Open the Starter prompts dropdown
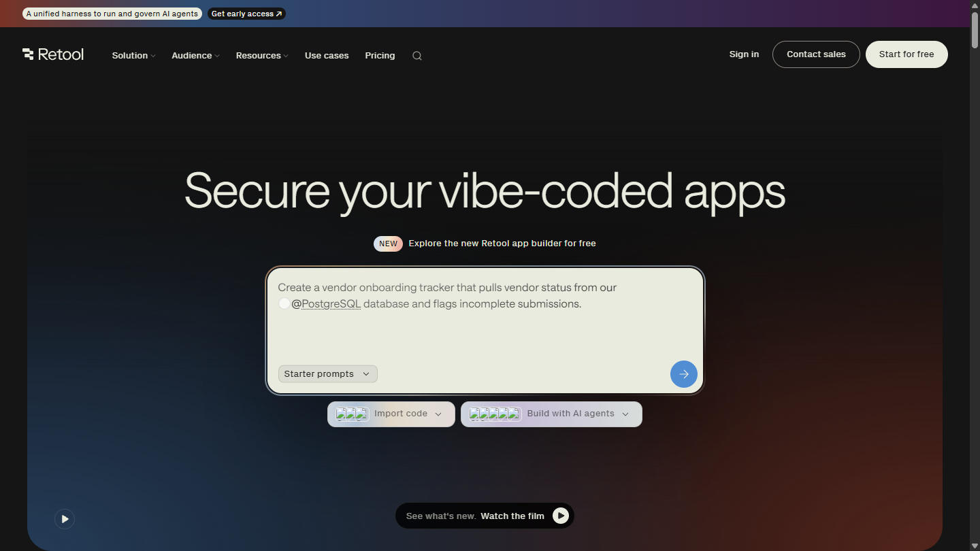 tap(327, 374)
